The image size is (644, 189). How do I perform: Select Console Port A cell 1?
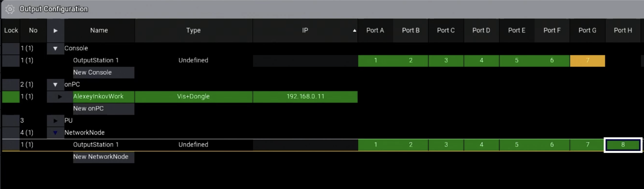(x=375, y=61)
